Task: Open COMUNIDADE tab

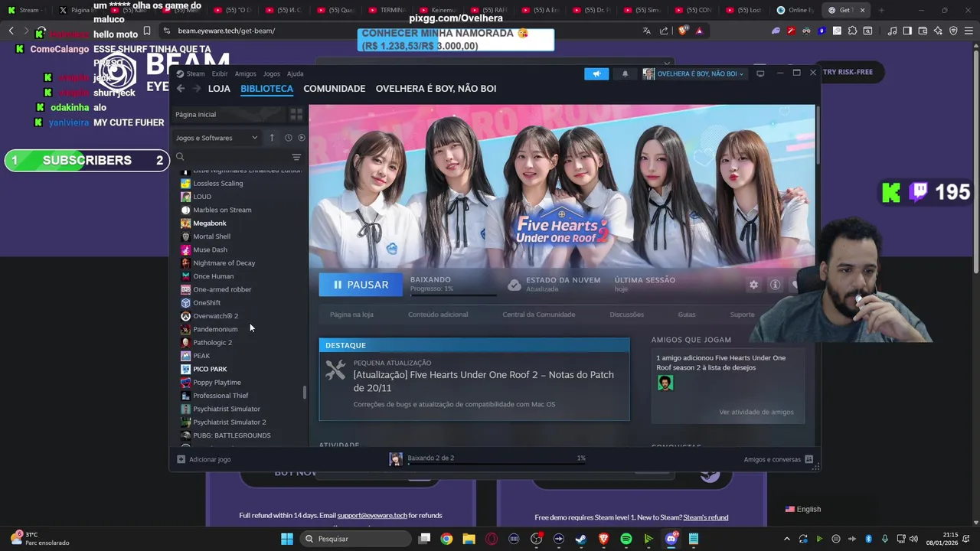Action: point(334,89)
